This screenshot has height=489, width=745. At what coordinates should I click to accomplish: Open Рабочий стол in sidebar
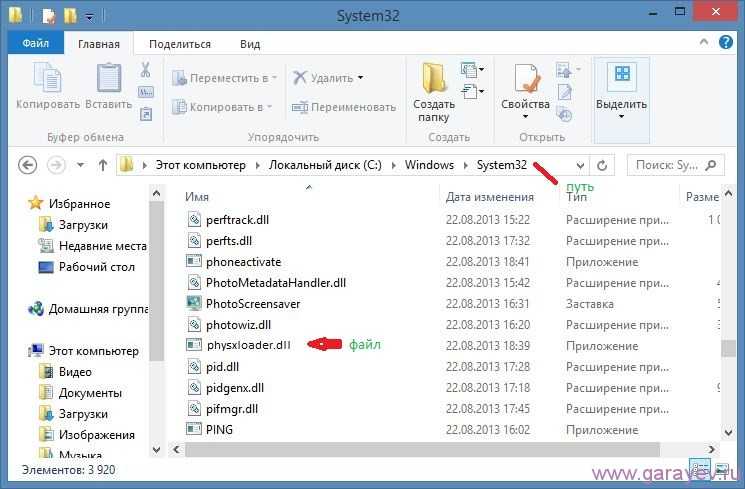[96, 267]
